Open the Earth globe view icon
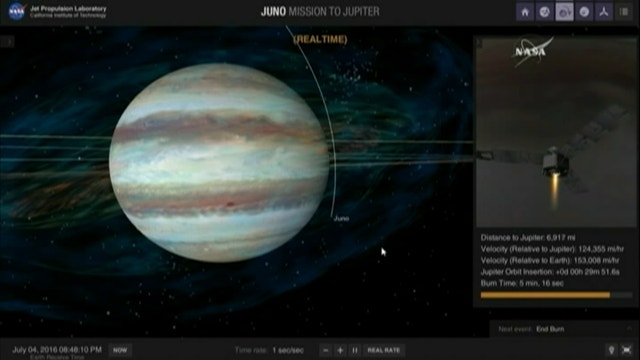The width and height of the screenshot is (640, 360). [544, 12]
